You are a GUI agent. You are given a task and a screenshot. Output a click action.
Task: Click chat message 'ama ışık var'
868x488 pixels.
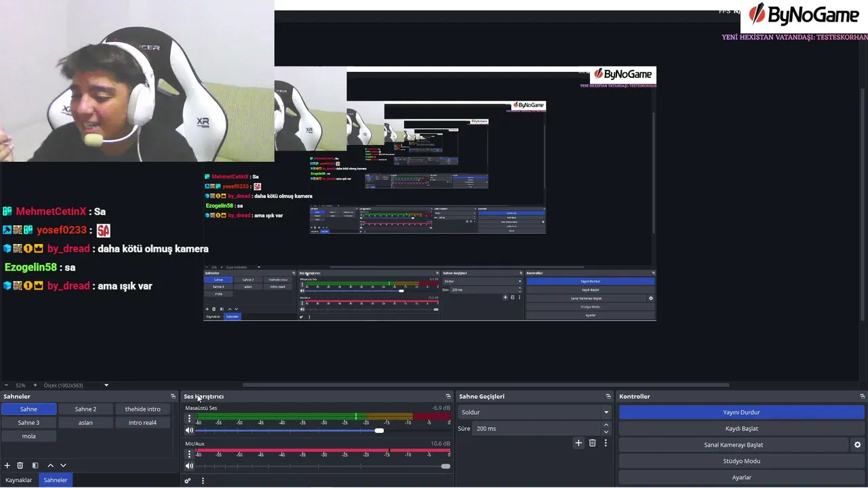[x=125, y=286]
